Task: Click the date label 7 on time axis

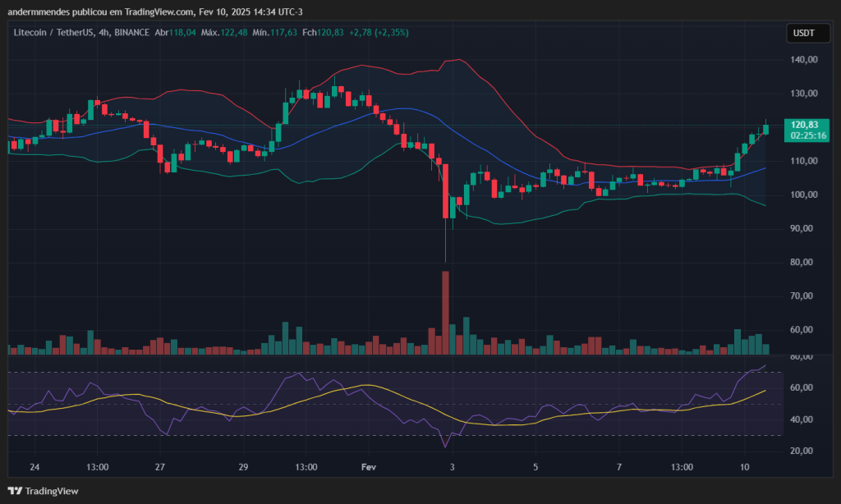Action: 619,467
